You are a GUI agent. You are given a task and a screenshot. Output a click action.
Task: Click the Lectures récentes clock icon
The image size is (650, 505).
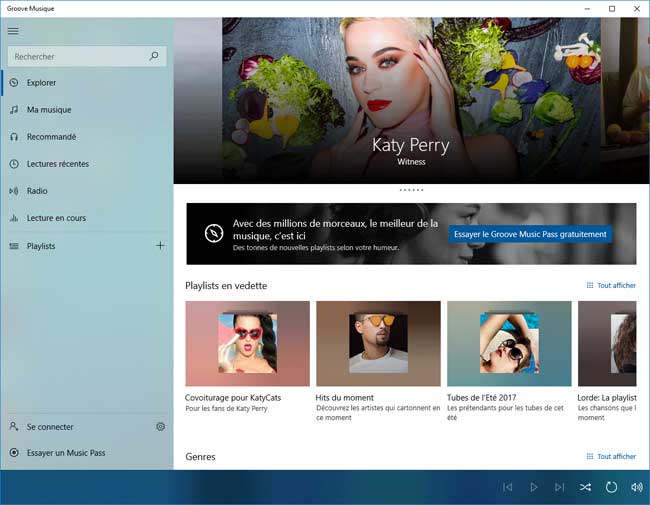(x=14, y=164)
